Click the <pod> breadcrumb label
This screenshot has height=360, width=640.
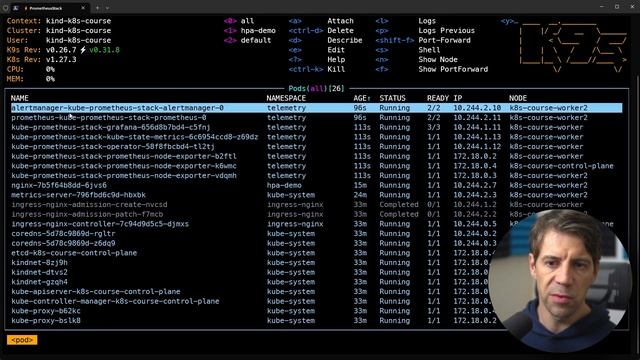click(22, 340)
